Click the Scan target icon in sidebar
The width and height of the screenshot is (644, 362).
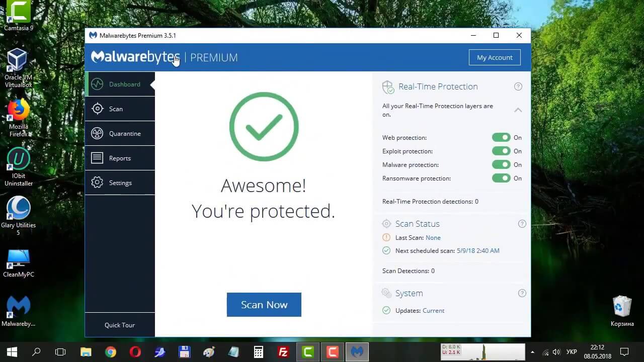pos(97,109)
